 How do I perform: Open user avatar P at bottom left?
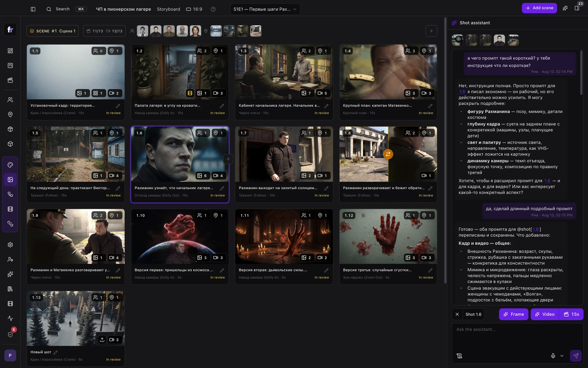click(x=10, y=355)
